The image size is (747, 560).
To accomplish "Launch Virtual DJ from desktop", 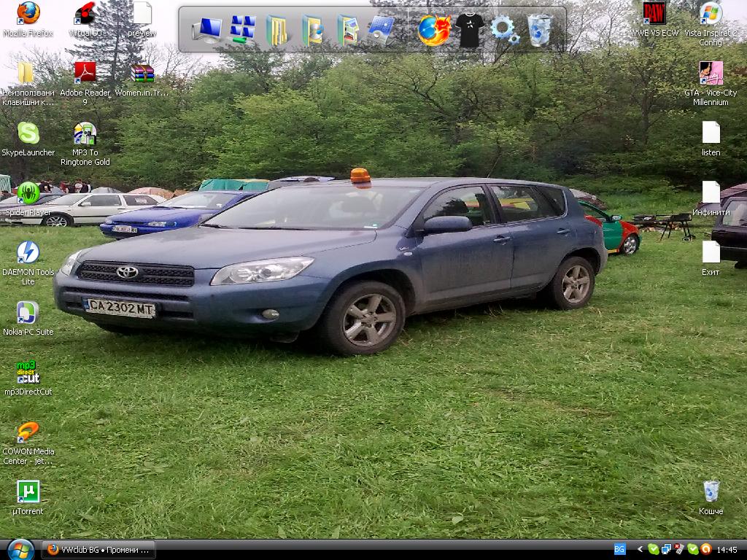I will pos(85,13).
